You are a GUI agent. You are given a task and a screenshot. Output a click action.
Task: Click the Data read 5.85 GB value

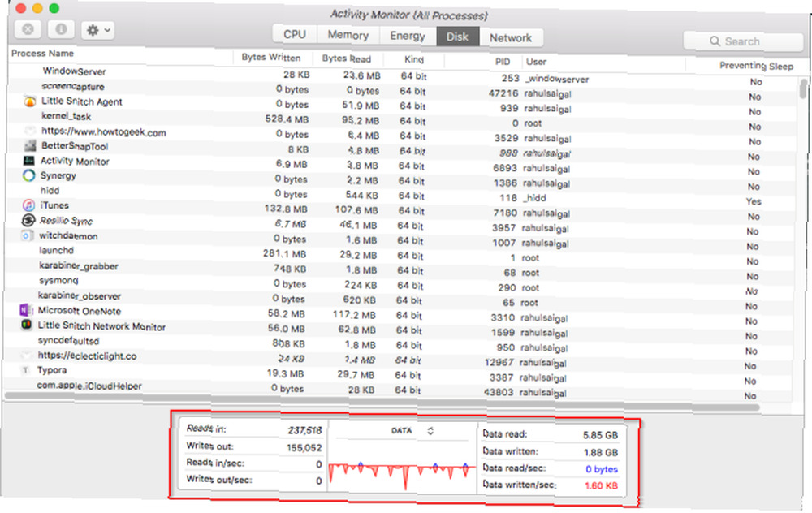(600, 435)
